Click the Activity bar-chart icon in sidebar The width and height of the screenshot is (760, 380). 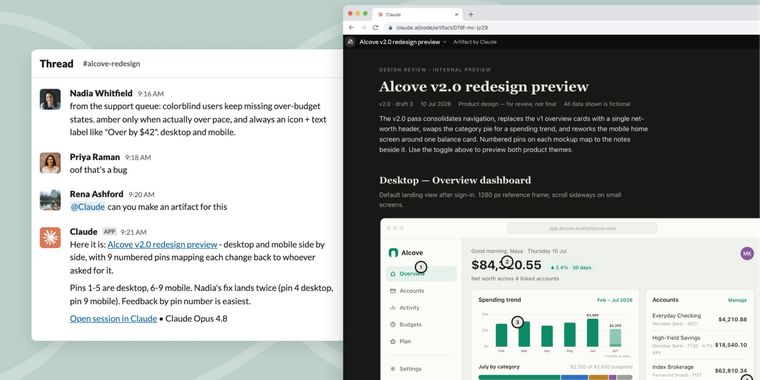coord(393,308)
